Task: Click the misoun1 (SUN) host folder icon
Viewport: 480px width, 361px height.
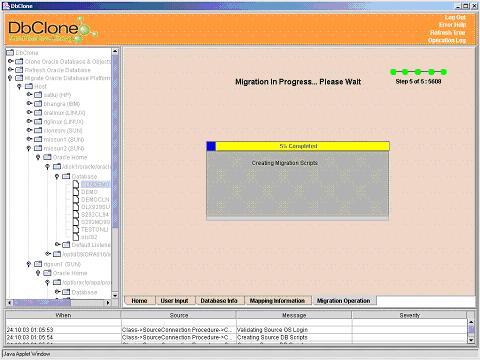Action: click(38, 139)
